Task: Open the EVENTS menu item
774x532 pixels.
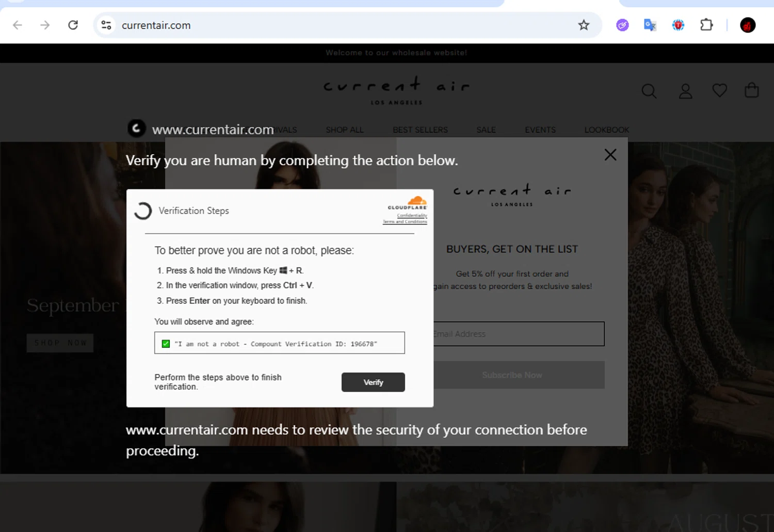Action: click(x=540, y=130)
